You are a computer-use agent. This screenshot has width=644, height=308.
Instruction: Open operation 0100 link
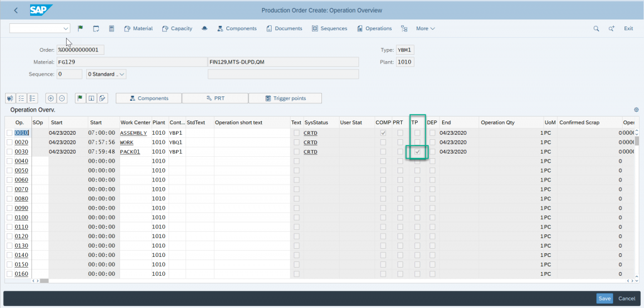point(22,217)
